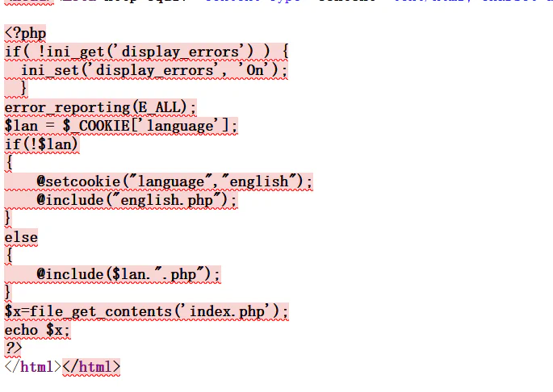Click the highlighted second '</html>' tag
The height and width of the screenshot is (392, 553).
[x=91, y=367]
